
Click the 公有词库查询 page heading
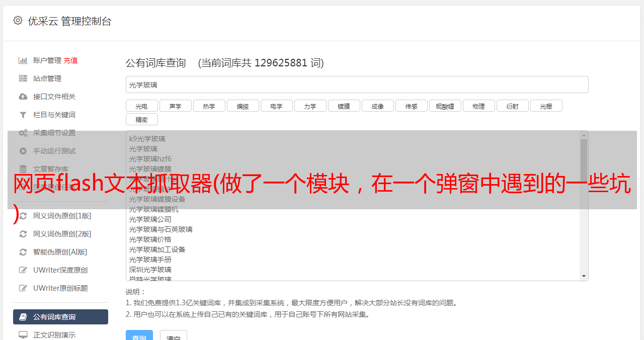point(156,63)
